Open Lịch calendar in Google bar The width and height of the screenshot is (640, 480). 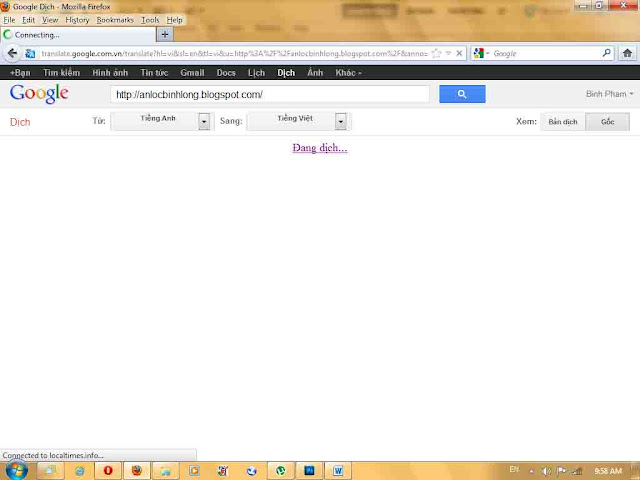point(256,73)
